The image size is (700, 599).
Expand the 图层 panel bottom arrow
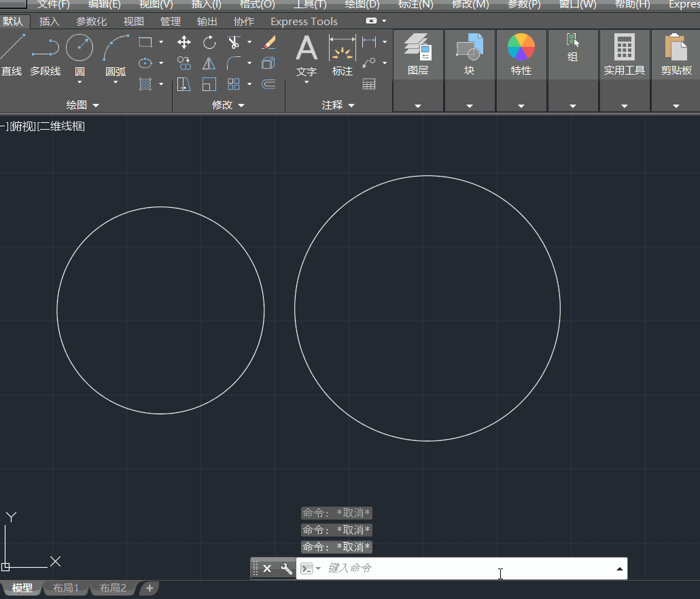[418, 106]
